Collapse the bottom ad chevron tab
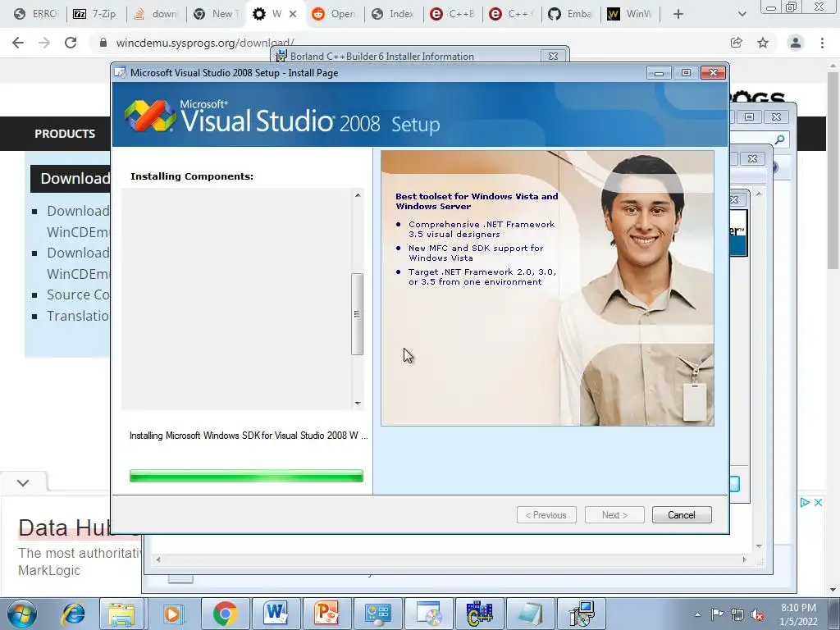Image resolution: width=840 pixels, height=630 pixels. 23,482
